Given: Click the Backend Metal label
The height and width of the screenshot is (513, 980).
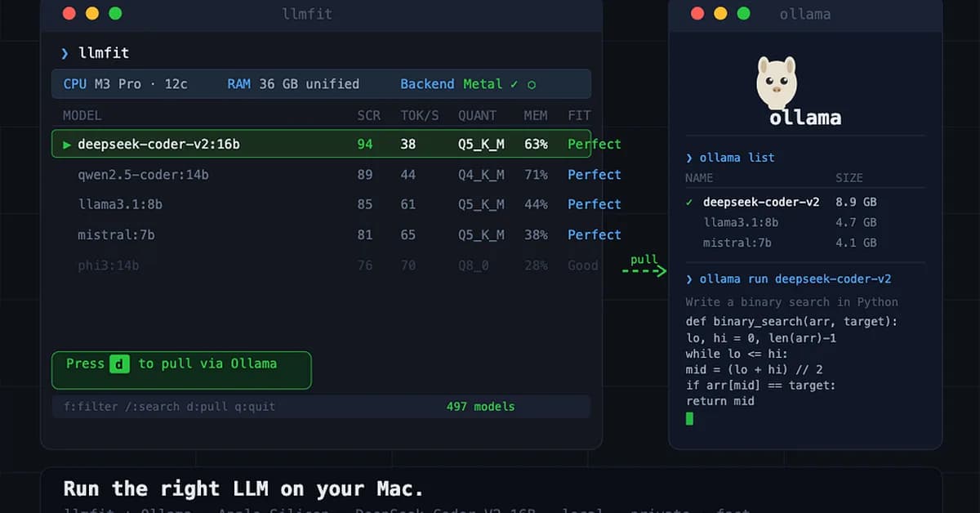Looking at the screenshot, I should [451, 84].
